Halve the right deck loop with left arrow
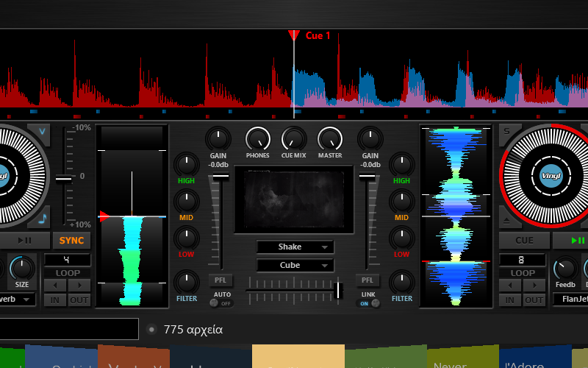This screenshot has width=588, height=368. coord(510,286)
